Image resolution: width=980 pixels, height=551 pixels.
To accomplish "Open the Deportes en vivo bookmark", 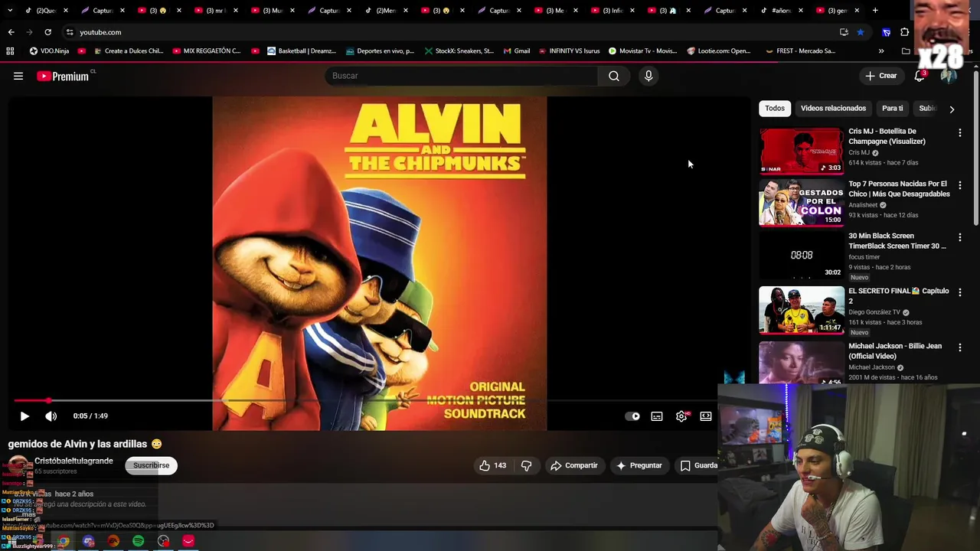I will tap(380, 51).
